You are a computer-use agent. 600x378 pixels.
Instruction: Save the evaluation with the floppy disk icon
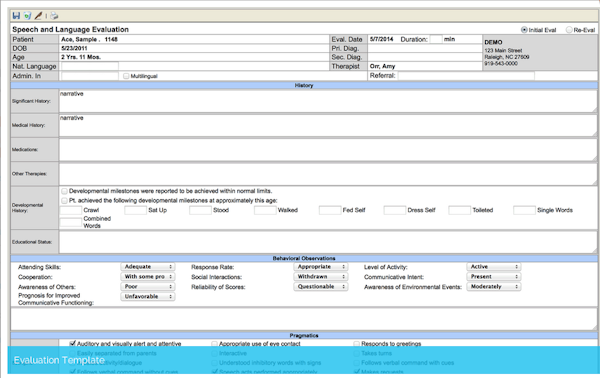coord(16,16)
